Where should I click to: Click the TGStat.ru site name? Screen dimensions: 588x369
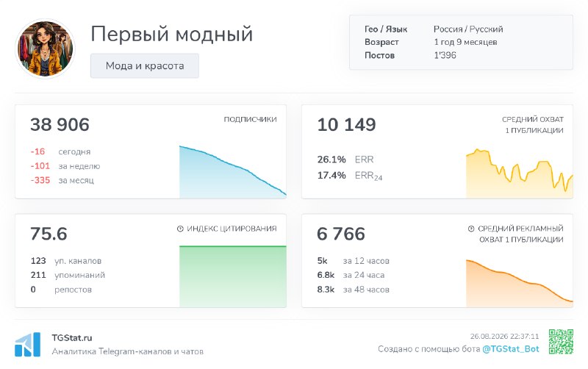(x=72, y=337)
